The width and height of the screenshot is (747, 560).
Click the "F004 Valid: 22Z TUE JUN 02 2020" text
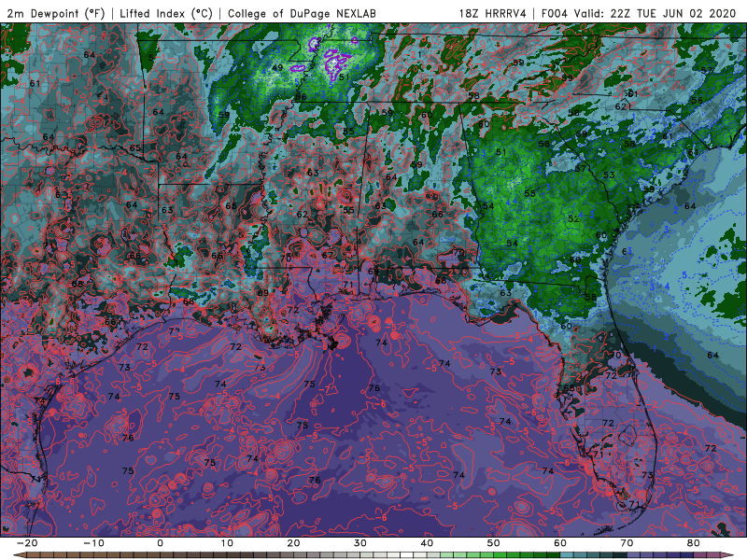[x=639, y=13]
